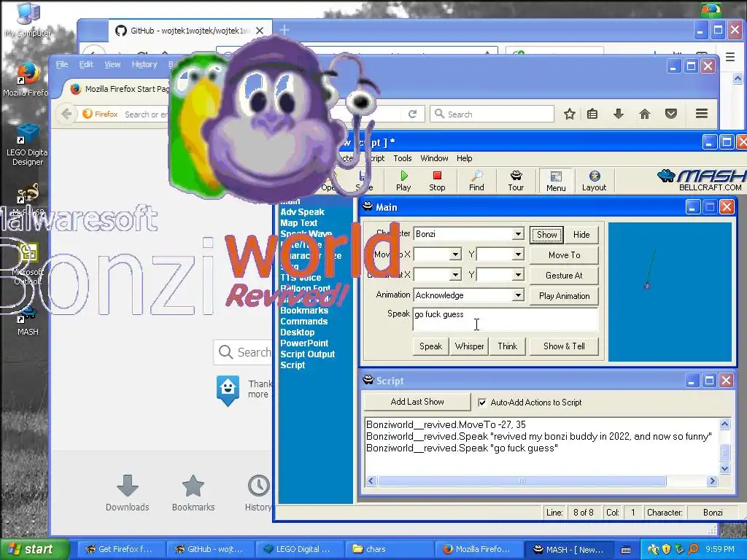
Task: Click the MASH Bellcraft.com logo
Action: click(701, 180)
